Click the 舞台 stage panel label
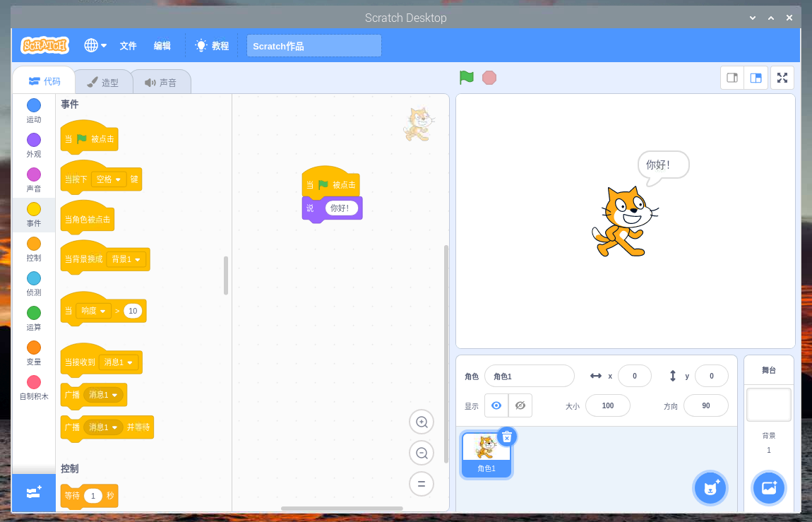 point(768,370)
